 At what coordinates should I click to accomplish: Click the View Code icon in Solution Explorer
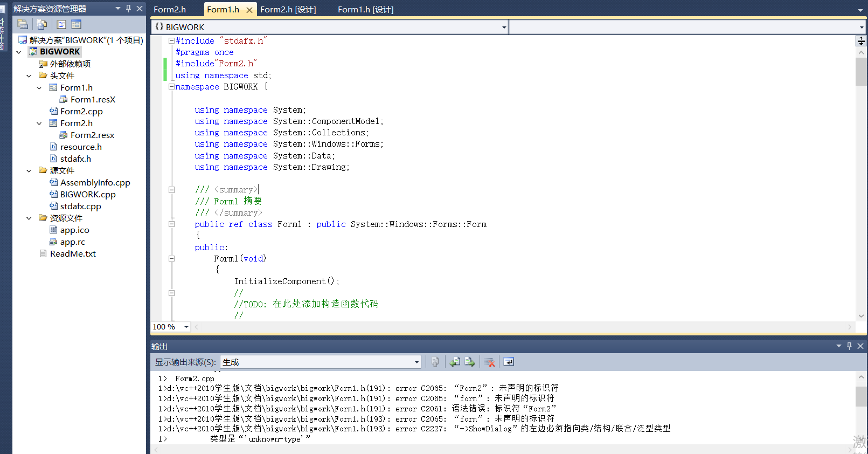click(61, 24)
